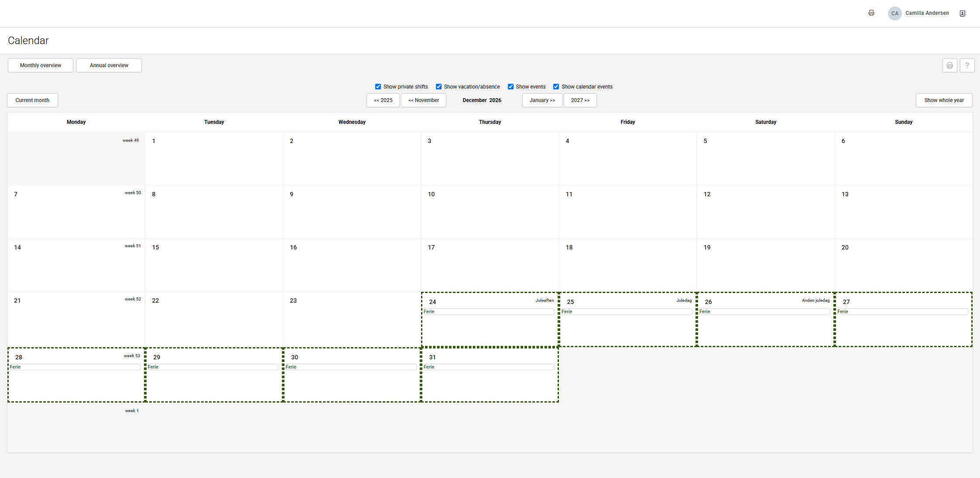Click the printer icon in the top header
Viewport: 980px width, 478px height.
point(871,13)
